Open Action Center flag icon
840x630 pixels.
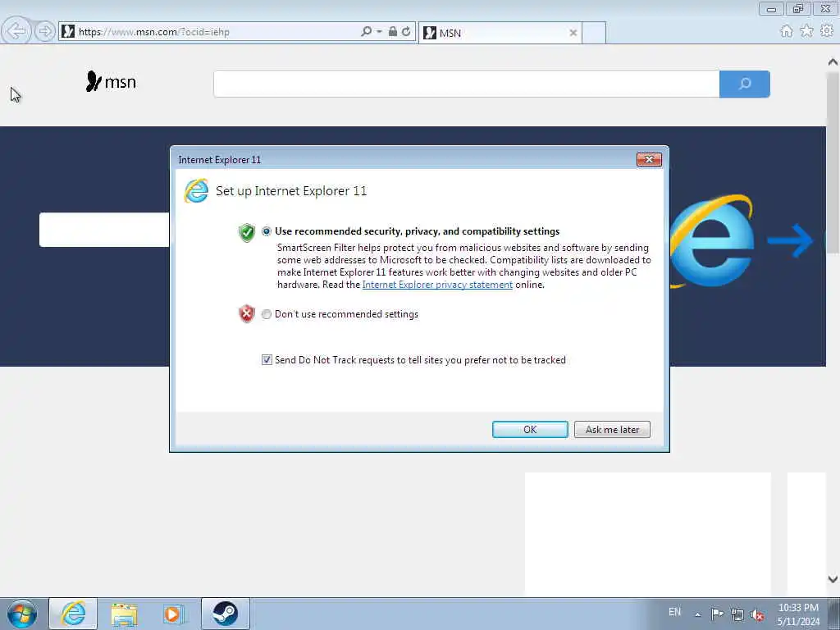click(717, 614)
